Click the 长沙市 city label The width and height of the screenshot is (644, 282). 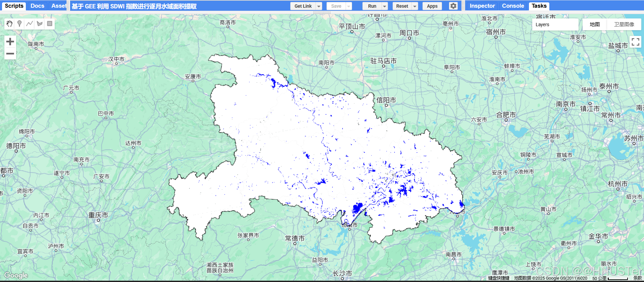pos(342,273)
